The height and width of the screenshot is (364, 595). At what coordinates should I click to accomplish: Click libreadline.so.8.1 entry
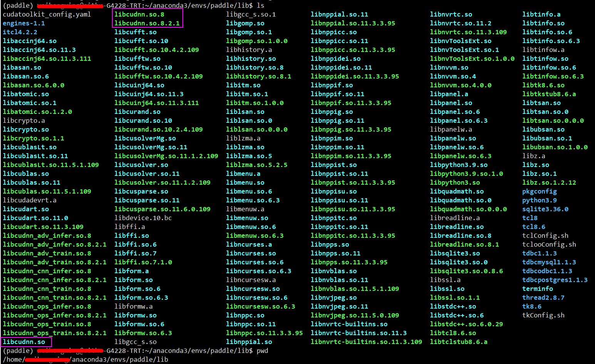(465, 244)
